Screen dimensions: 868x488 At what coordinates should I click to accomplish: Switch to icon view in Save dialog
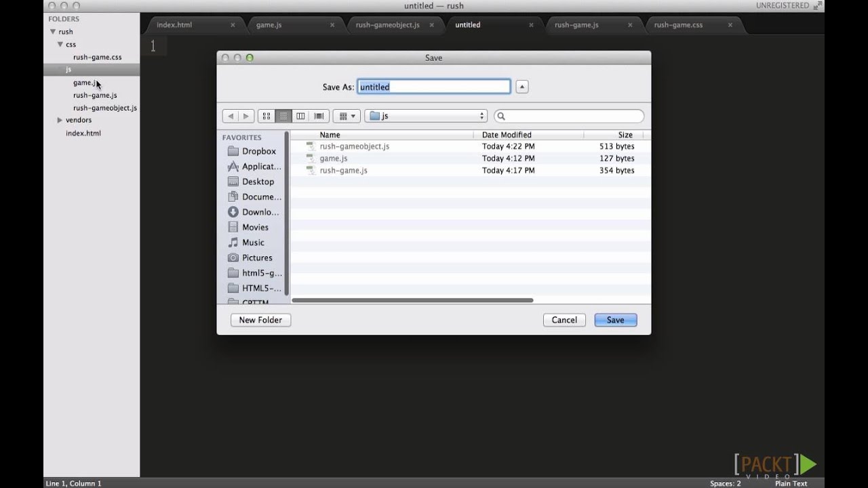click(x=267, y=116)
